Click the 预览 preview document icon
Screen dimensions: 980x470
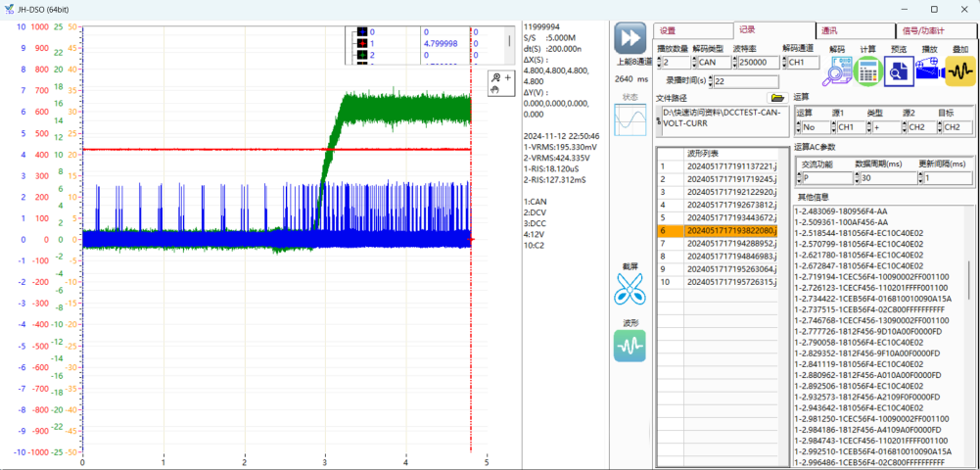coord(899,71)
